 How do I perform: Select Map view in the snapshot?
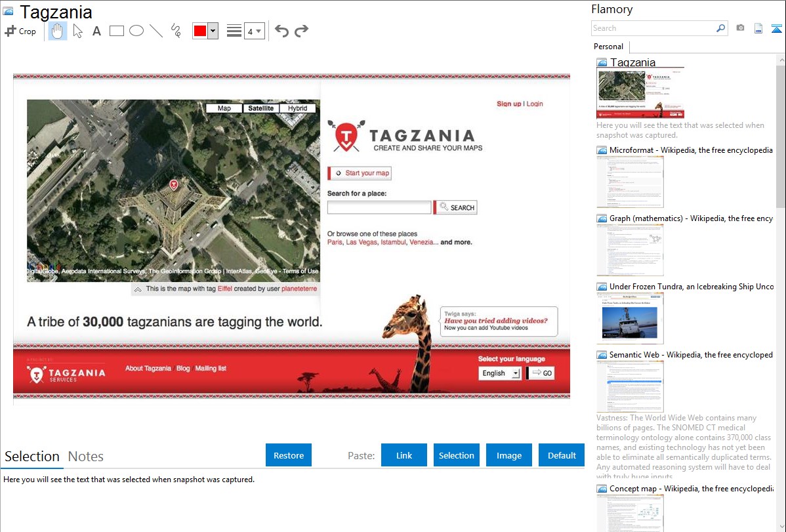coord(224,108)
